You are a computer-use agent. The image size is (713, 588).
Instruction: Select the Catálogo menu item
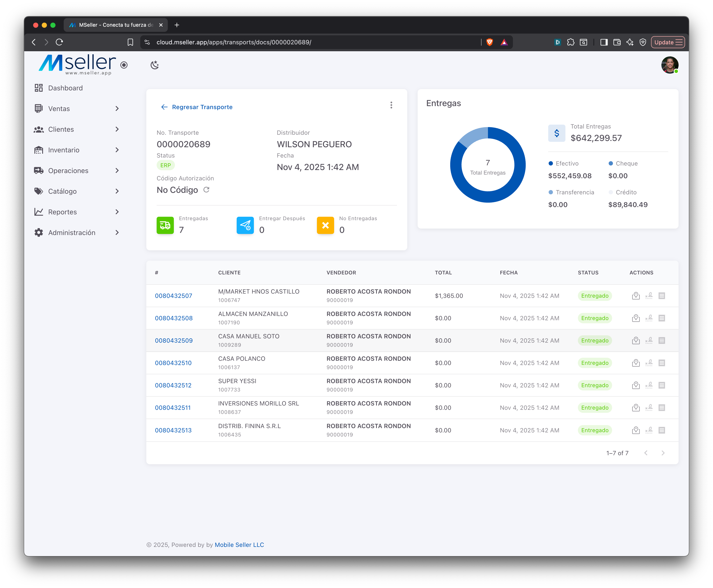[x=63, y=191]
